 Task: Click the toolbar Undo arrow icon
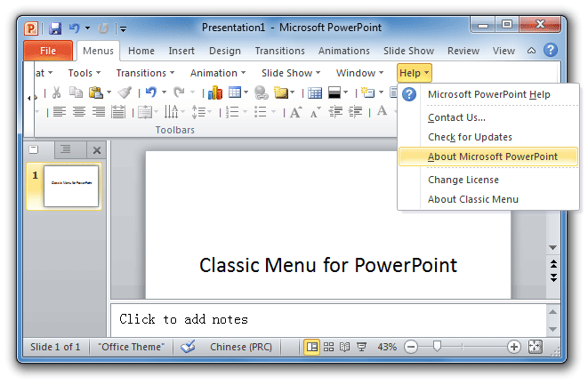(151, 92)
